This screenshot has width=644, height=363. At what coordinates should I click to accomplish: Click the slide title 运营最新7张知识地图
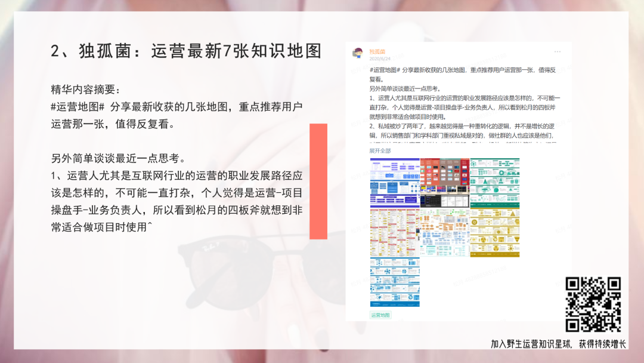pos(236,51)
